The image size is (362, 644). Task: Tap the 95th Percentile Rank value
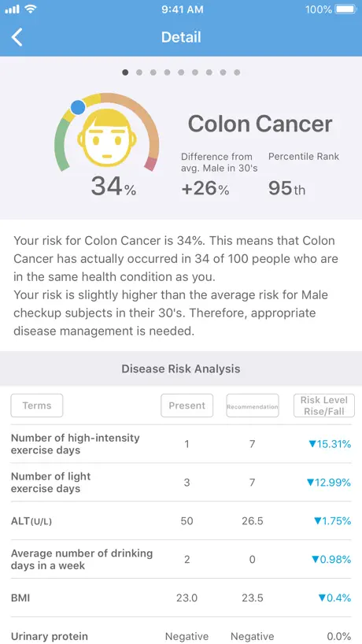pyautogui.click(x=287, y=188)
